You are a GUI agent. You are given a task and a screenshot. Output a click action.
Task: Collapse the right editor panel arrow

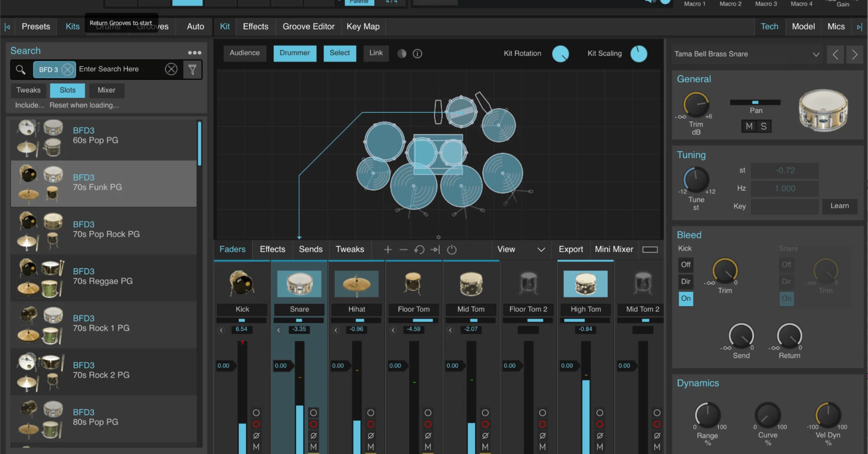tap(859, 27)
